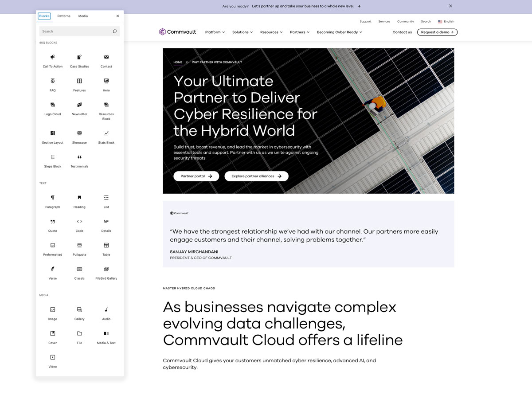Click the Partner portal button
The height and width of the screenshot is (399, 532).
[196, 176]
